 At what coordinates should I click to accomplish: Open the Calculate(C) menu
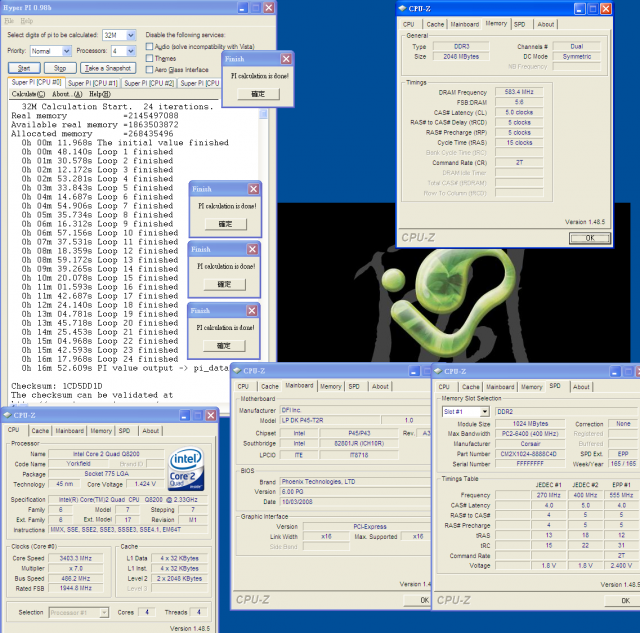(x=28, y=94)
